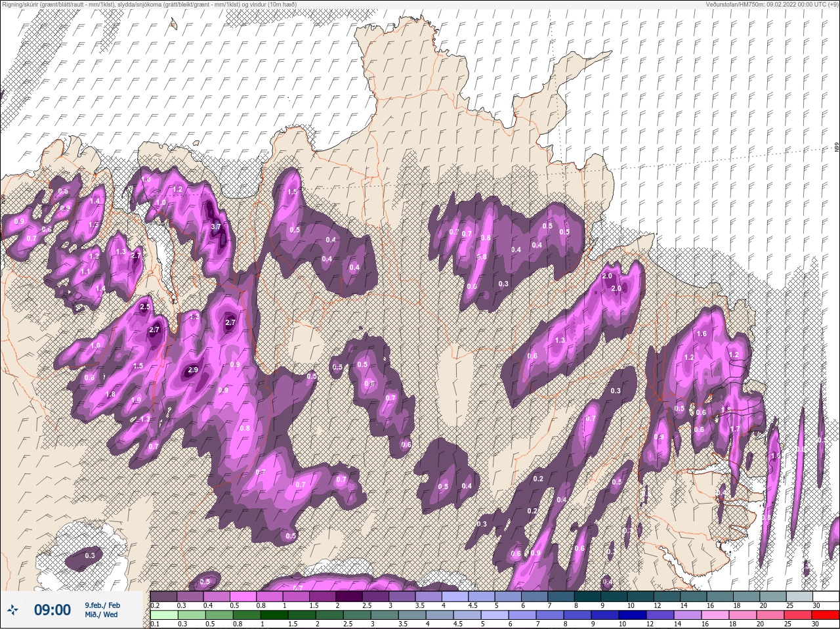Click the map title 'Rigning/skúrir' header text
This screenshot has height=629, width=840.
[149, 4]
